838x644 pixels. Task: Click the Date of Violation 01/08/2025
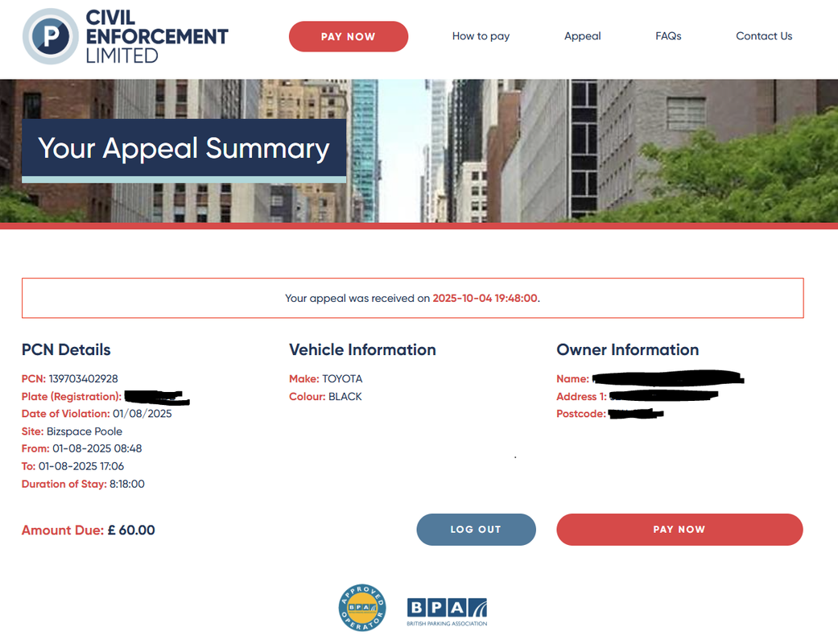point(142,414)
